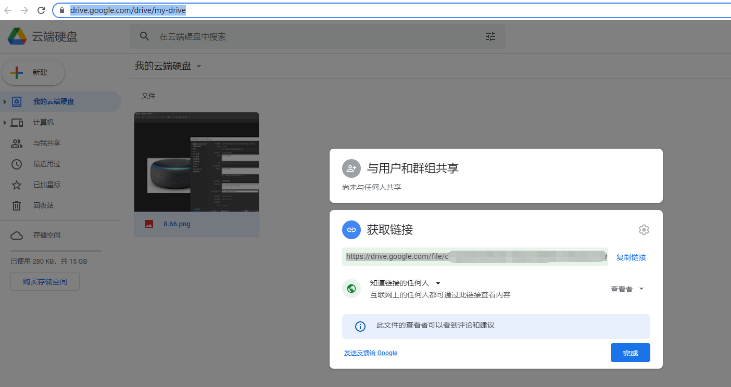
Task: Click the blue 完成 button
Action: tap(630, 353)
